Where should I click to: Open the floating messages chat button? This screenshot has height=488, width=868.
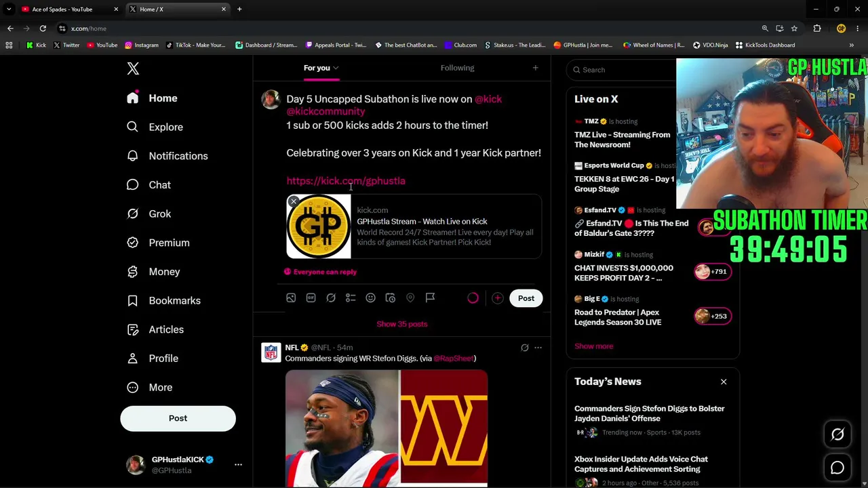[x=837, y=468]
